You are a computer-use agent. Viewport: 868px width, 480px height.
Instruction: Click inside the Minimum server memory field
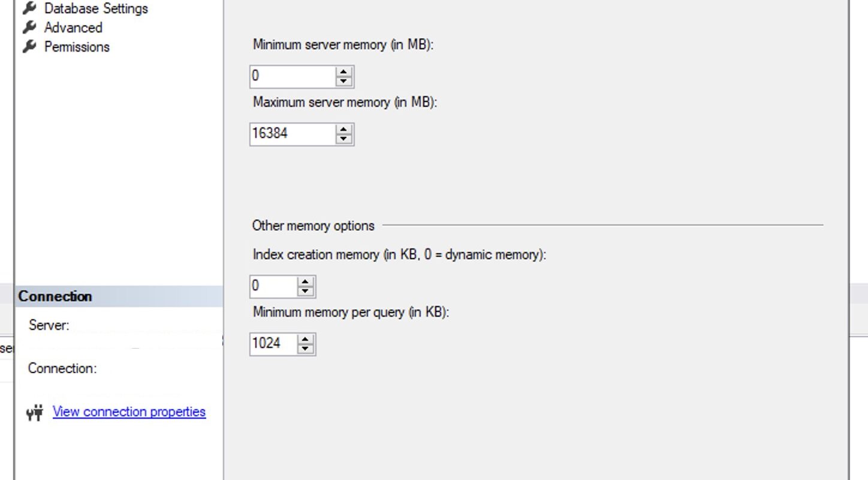click(293, 76)
